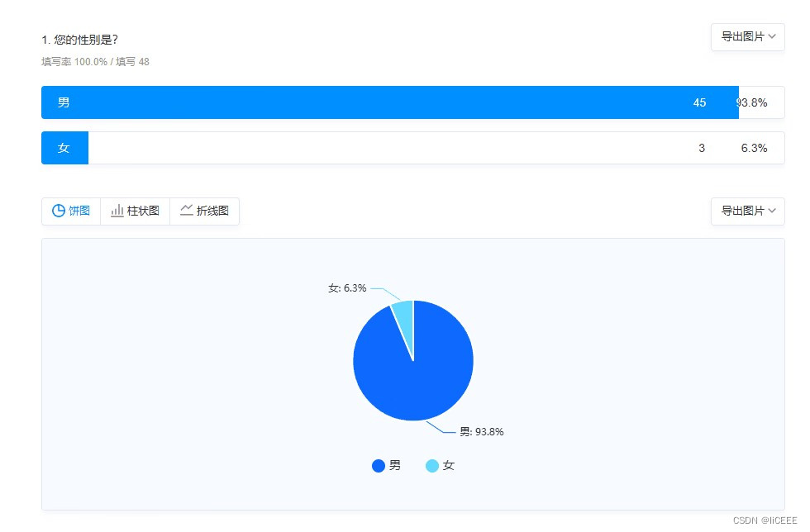Click the 93.8% value in 男 row
The image size is (810, 532).
click(x=751, y=102)
